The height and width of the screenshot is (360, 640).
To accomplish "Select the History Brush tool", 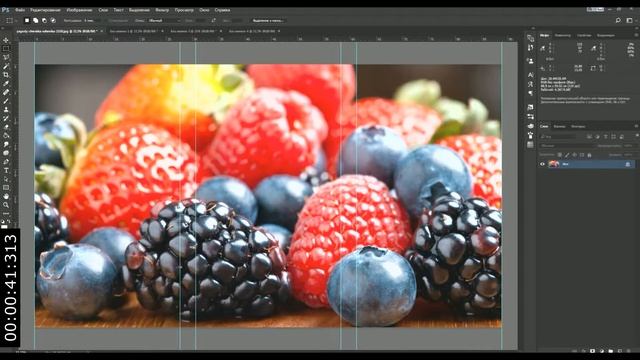I will click(6, 118).
